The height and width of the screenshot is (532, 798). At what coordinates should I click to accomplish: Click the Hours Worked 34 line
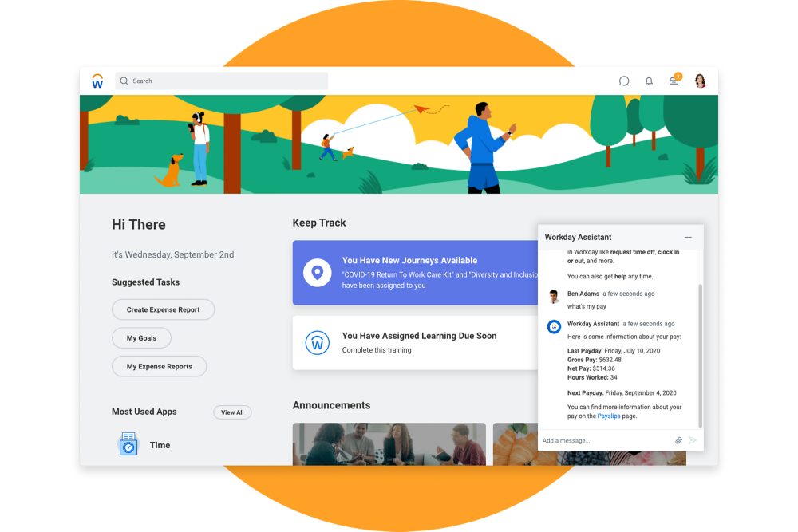[592, 377]
